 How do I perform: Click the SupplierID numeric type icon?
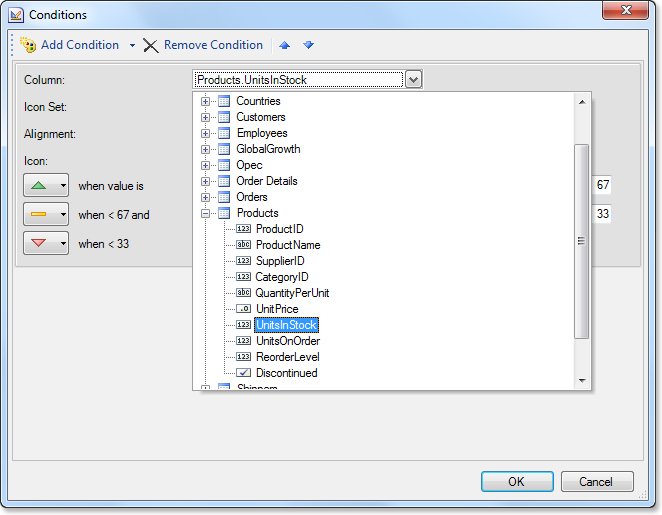[x=244, y=261]
